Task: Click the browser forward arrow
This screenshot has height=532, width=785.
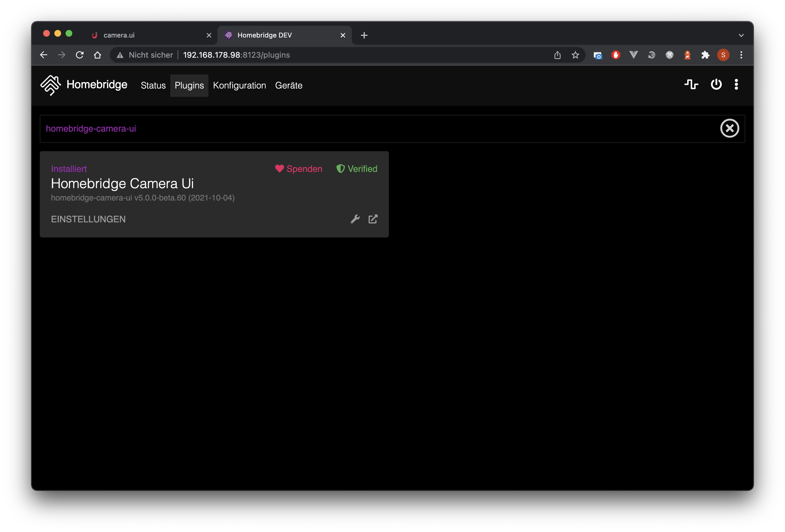Action: point(61,55)
